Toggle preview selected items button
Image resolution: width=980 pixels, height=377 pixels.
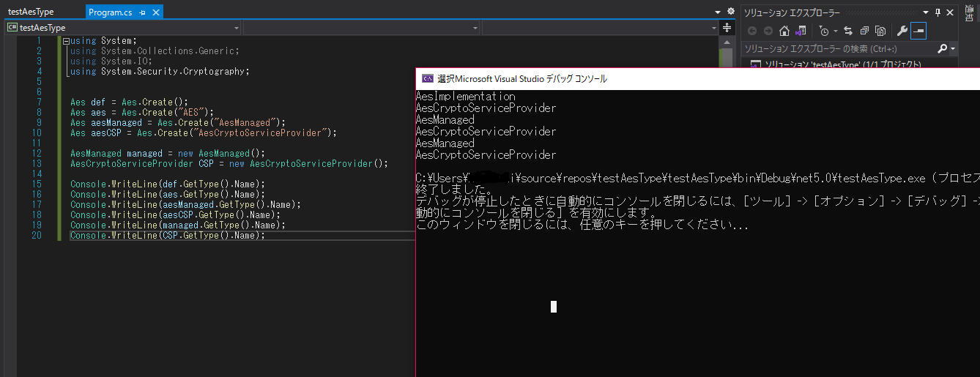click(x=918, y=31)
